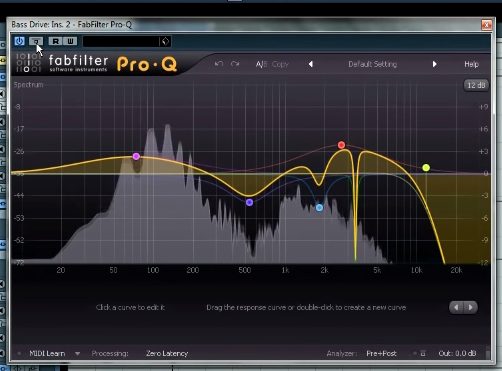Click the Out: 0.0 dB output level

click(457, 353)
